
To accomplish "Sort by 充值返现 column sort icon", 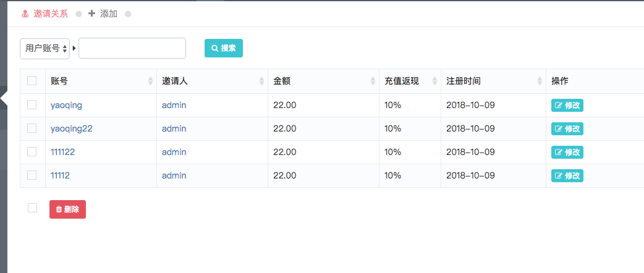I will click(435, 82).
